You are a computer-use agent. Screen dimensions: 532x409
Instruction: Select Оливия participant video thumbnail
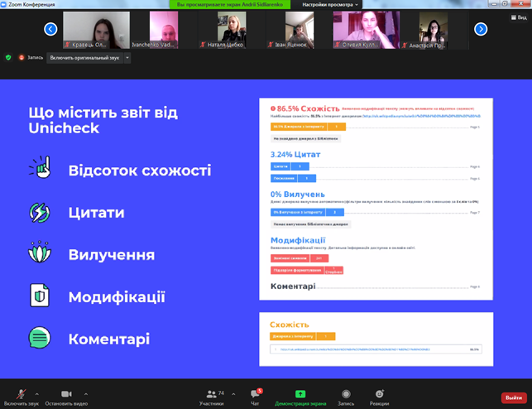pos(367,30)
